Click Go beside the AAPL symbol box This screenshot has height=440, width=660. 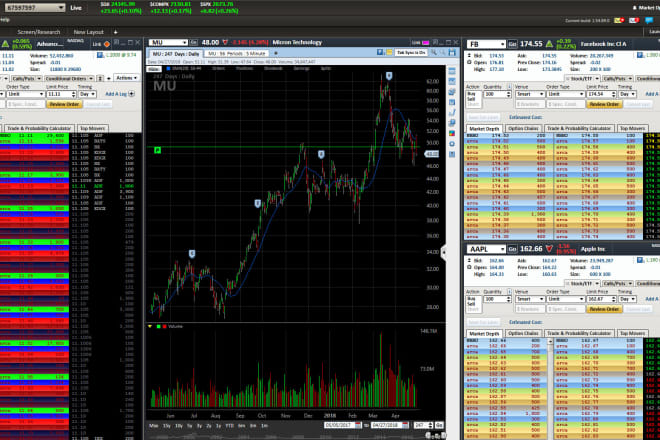click(x=512, y=249)
